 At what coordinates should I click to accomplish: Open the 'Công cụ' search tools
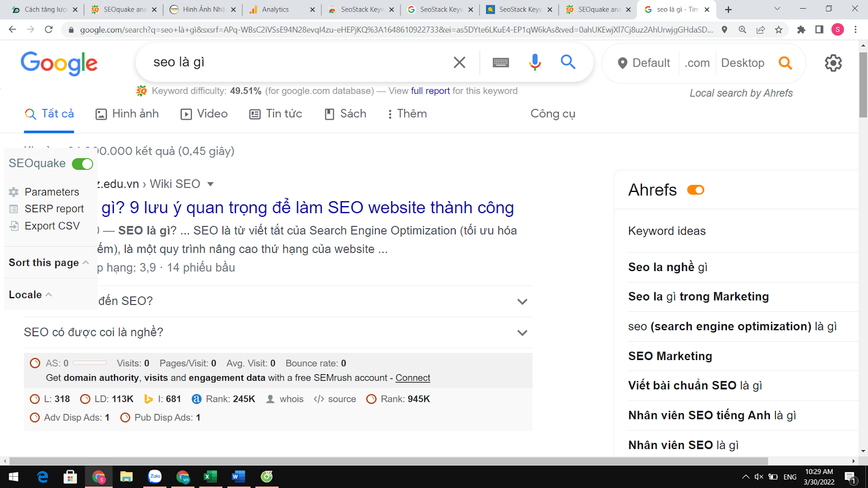[x=553, y=114]
